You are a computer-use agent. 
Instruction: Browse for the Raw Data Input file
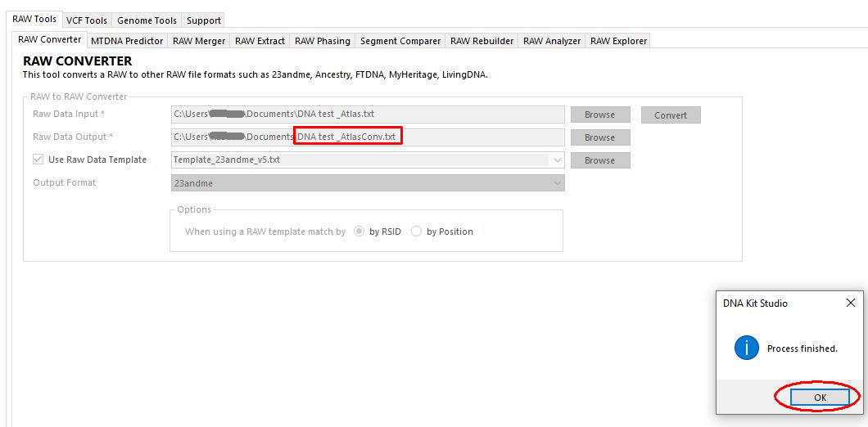click(599, 115)
